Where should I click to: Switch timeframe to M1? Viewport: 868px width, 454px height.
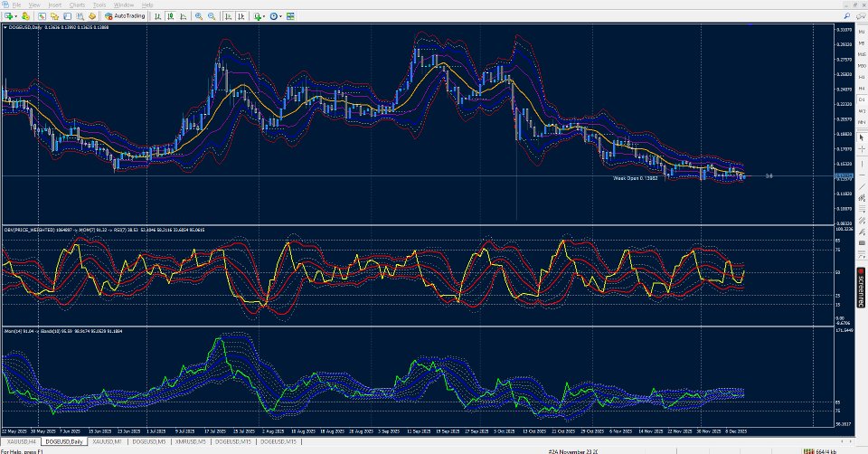pyautogui.click(x=861, y=32)
